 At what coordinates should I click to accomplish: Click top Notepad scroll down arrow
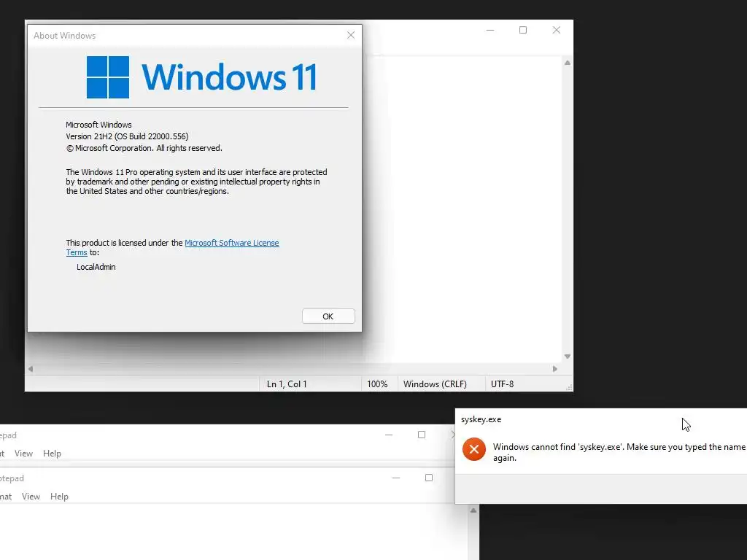(x=568, y=357)
